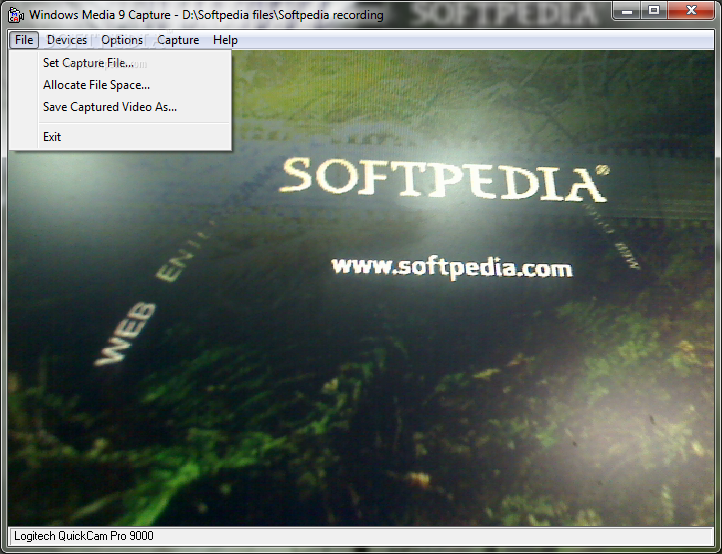Close the Windows Media 9 Capture window
The height and width of the screenshot is (554, 722).
click(691, 10)
